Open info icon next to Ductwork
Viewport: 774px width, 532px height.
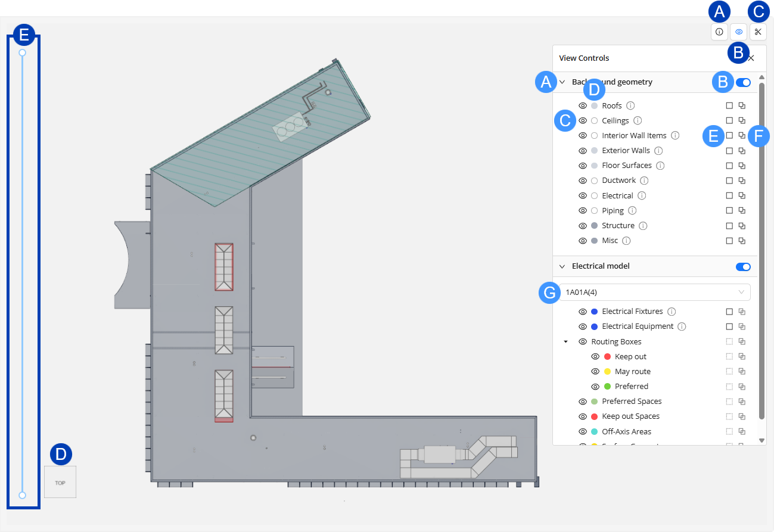click(x=644, y=181)
